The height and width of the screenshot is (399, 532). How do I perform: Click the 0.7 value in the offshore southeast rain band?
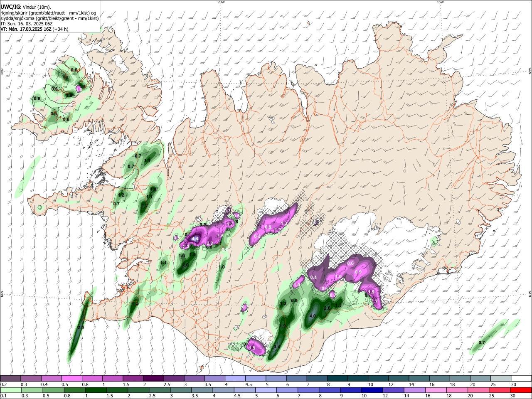pos(482,342)
